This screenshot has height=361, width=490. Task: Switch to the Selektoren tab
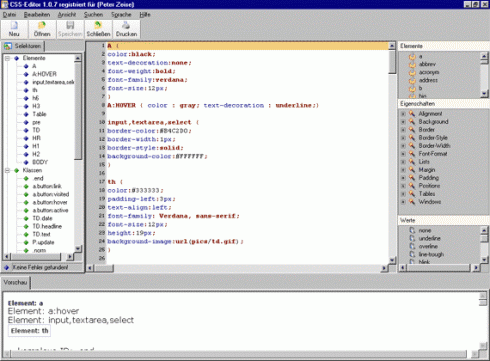(x=23, y=46)
